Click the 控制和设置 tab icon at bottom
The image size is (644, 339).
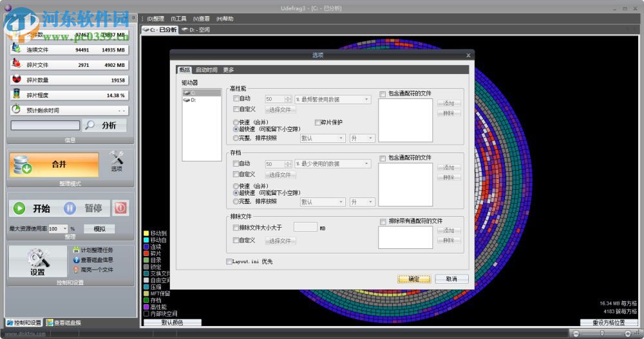(10, 322)
